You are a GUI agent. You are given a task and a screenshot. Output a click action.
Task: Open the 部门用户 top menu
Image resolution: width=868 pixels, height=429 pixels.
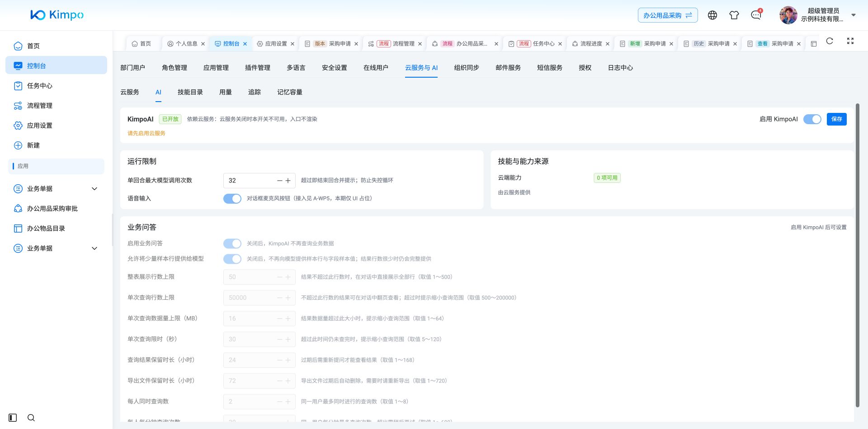pyautogui.click(x=133, y=68)
